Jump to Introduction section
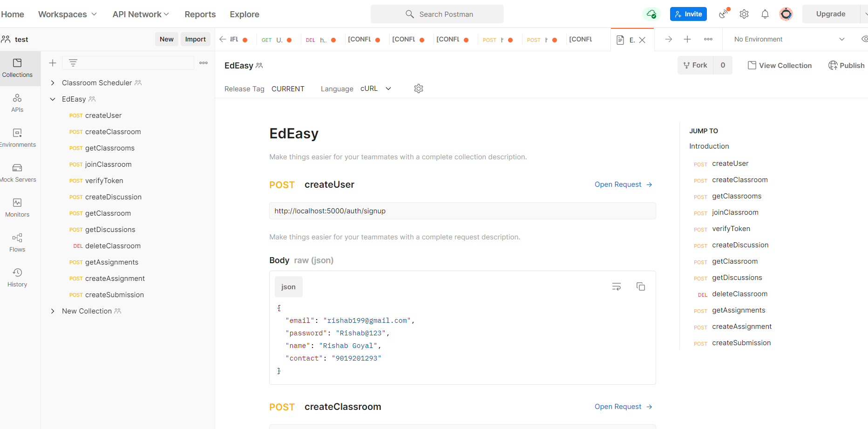This screenshot has height=429, width=868. (709, 146)
